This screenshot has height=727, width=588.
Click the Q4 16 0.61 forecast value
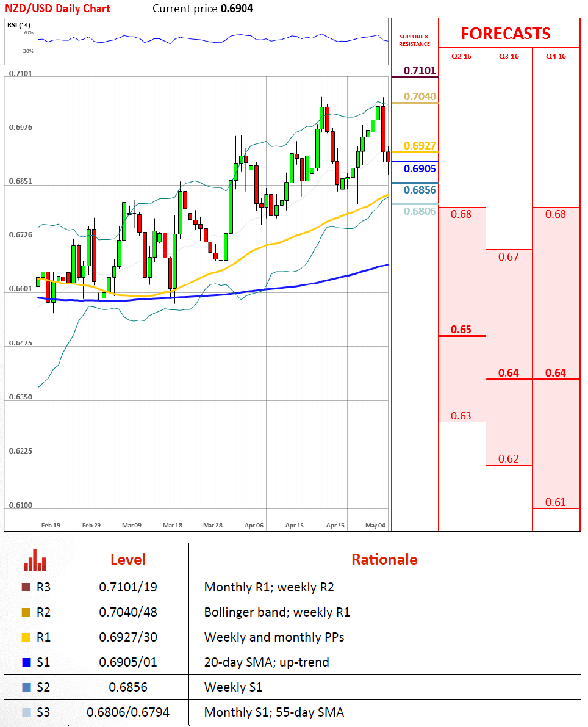pos(556,502)
